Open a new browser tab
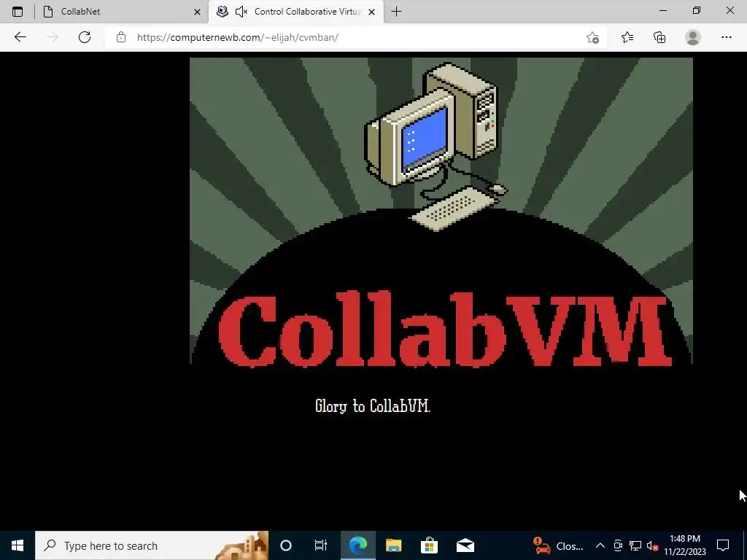747x560 pixels. [396, 12]
